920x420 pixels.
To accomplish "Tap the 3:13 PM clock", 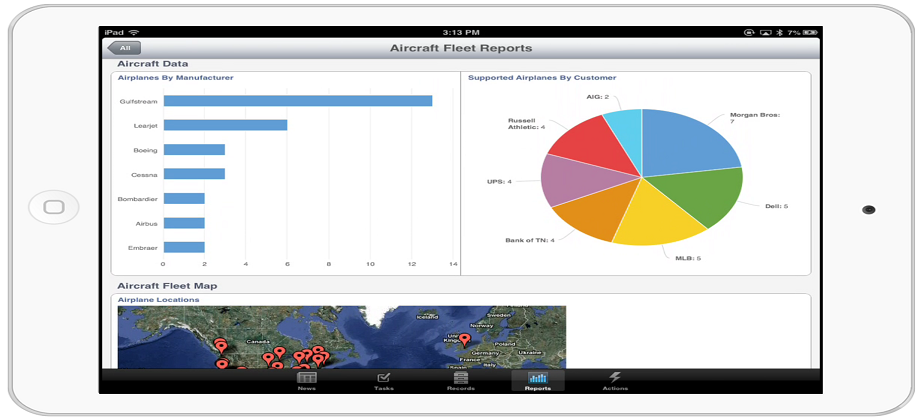I will (461, 33).
